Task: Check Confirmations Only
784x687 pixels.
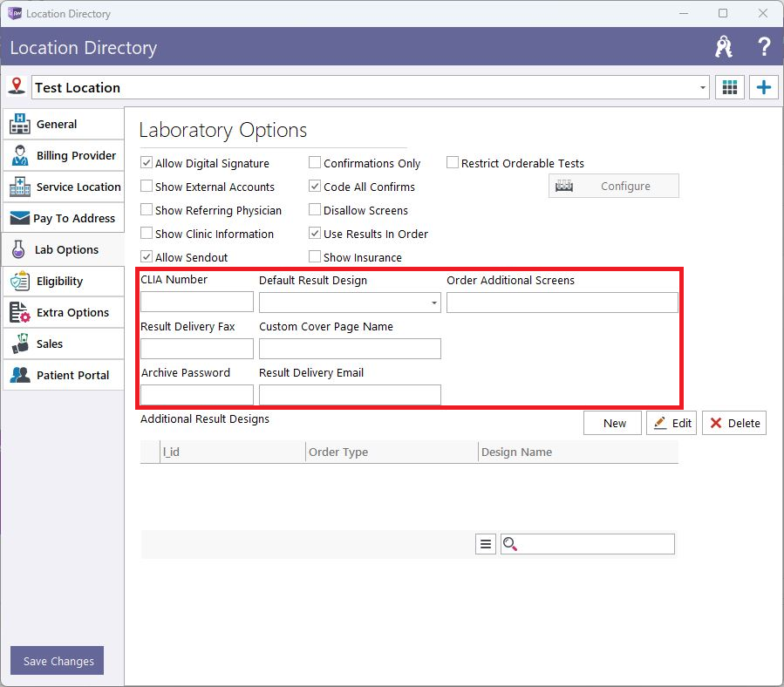Action: [x=315, y=162]
